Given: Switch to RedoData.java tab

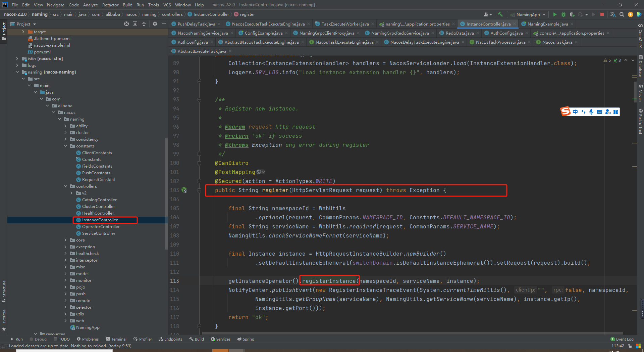Looking at the screenshot, I should [460, 33].
